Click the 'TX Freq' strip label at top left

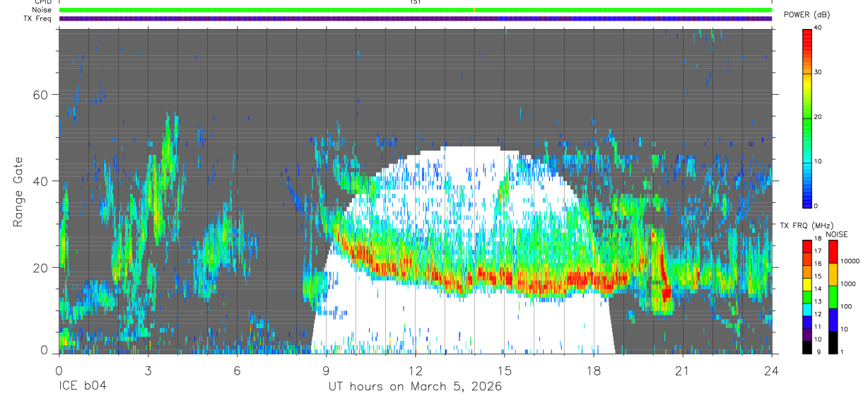tap(39, 18)
